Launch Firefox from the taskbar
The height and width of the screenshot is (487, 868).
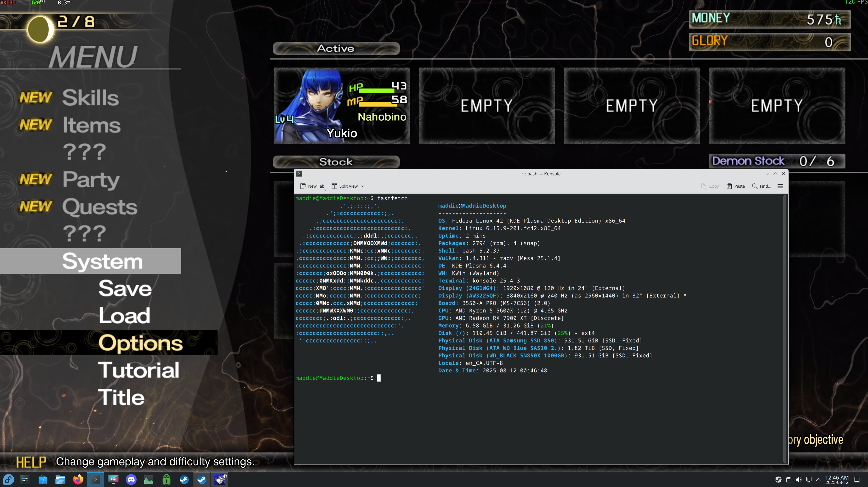click(x=78, y=480)
